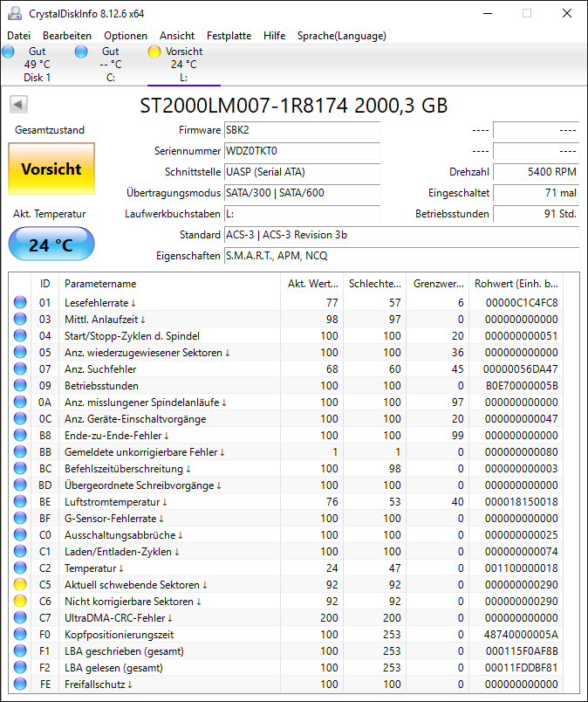Click the status orb of Mittl. Anlaufzeit row

pyautogui.click(x=20, y=319)
